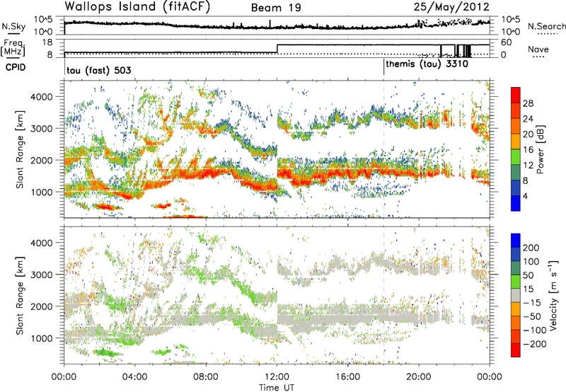The width and height of the screenshot is (566, 392).
Task: Click the N.Sky noise trace panel
Action: (x=277, y=25)
